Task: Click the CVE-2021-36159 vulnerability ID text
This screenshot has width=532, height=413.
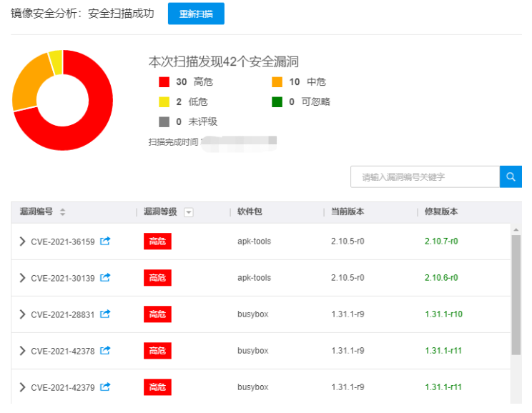Action: click(63, 242)
